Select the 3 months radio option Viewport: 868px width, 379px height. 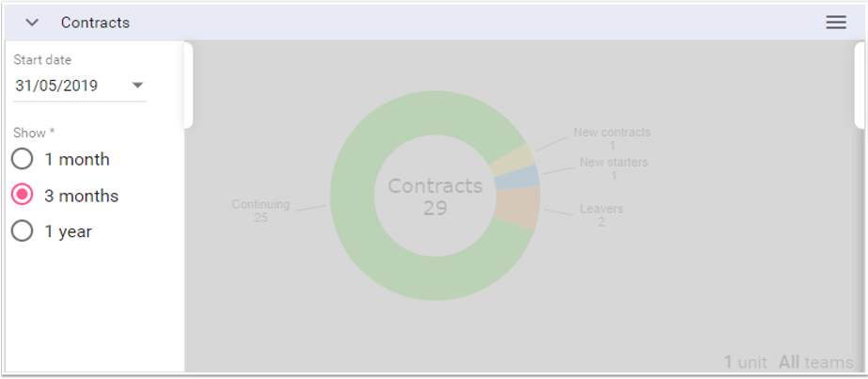23,196
